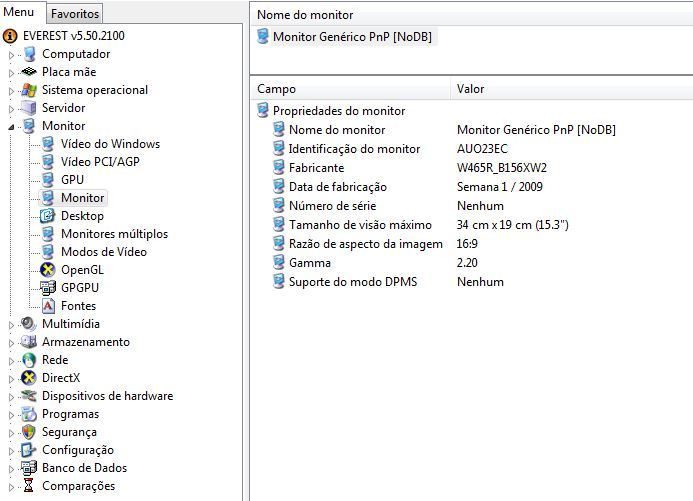Click the AUO23EC value
693x501 pixels.
point(482,149)
